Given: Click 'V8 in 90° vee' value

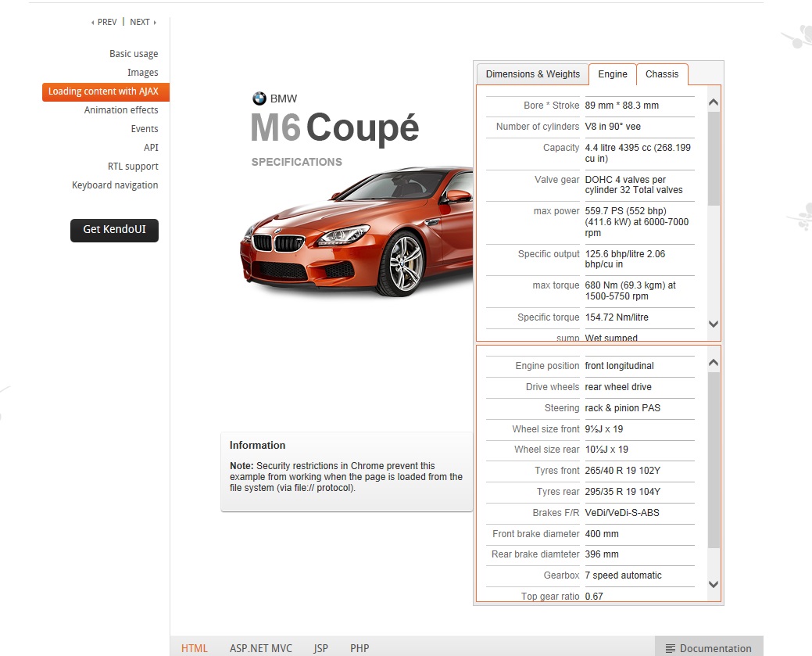Looking at the screenshot, I should [x=613, y=127].
